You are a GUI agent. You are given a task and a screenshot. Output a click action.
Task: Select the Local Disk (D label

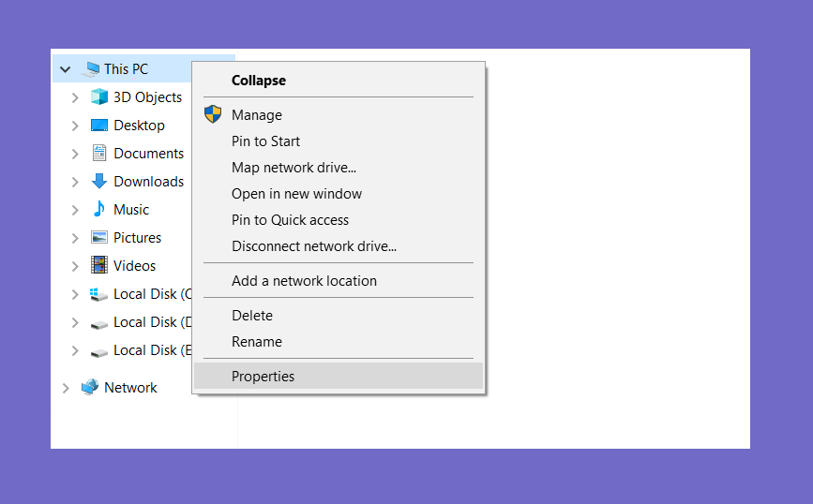click(153, 322)
